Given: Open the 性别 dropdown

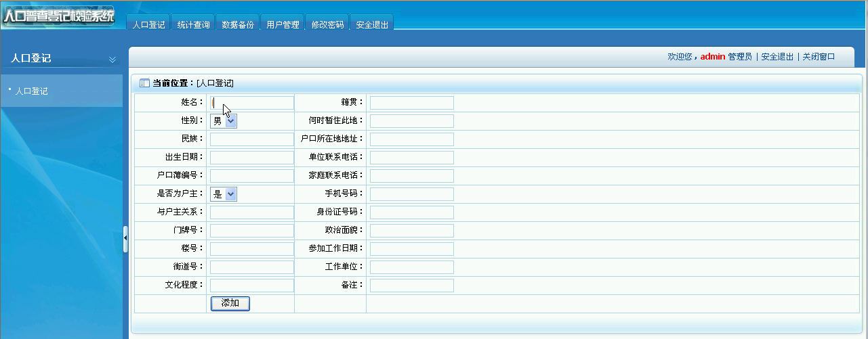Looking at the screenshot, I should coord(224,121).
